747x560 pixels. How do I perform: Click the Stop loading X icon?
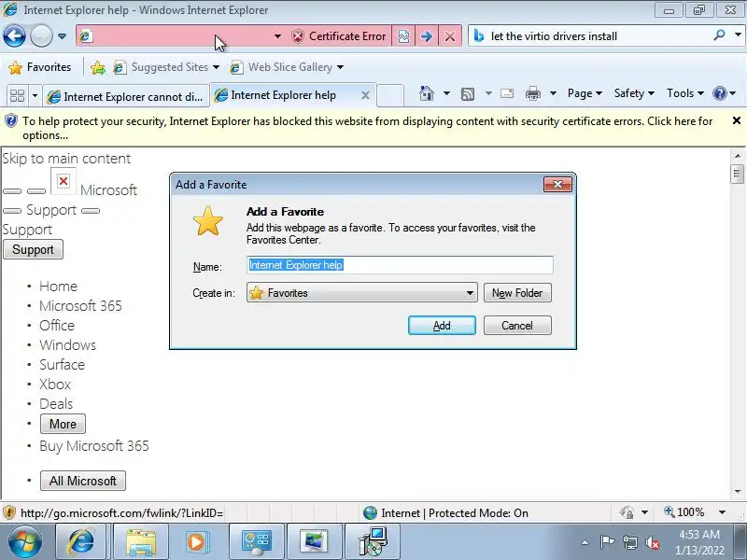pos(450,36)
